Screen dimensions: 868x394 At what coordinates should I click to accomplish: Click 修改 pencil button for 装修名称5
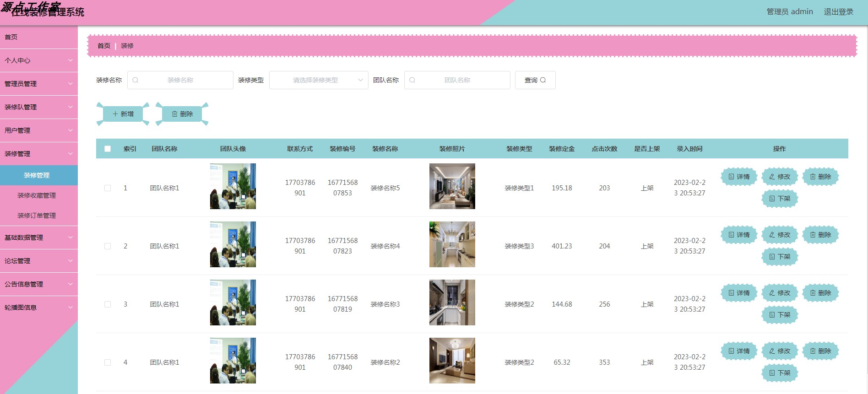(x=780, y=177)
